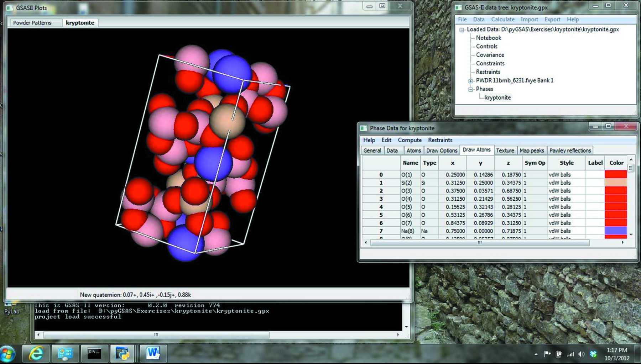Open the command prompt taskbar icon

point(94,353)
